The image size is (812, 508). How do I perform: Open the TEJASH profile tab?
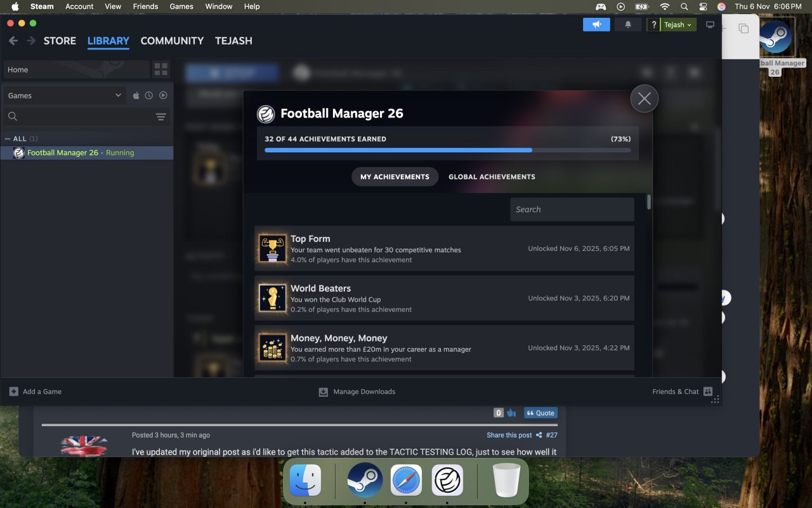click(x=233, y=41)
